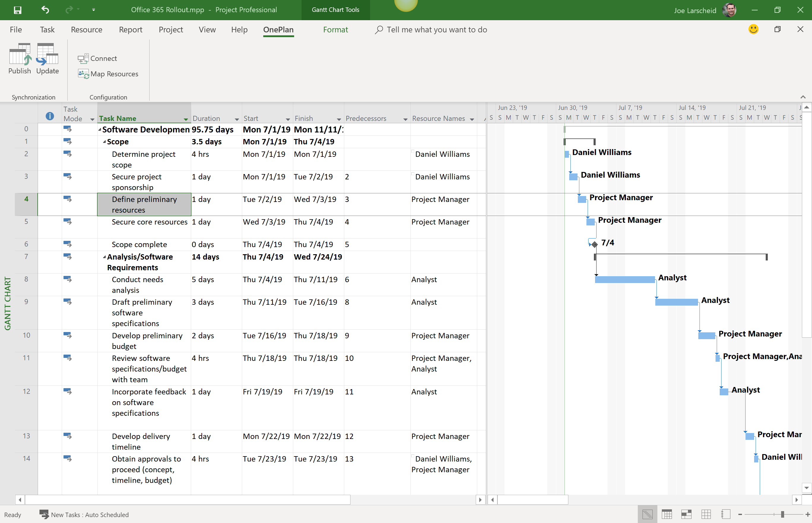Image resolution: width=812 pixels, height=523 pixels.
Task: Collapse the Scope summary task
Action: click(x=104, y=142)
